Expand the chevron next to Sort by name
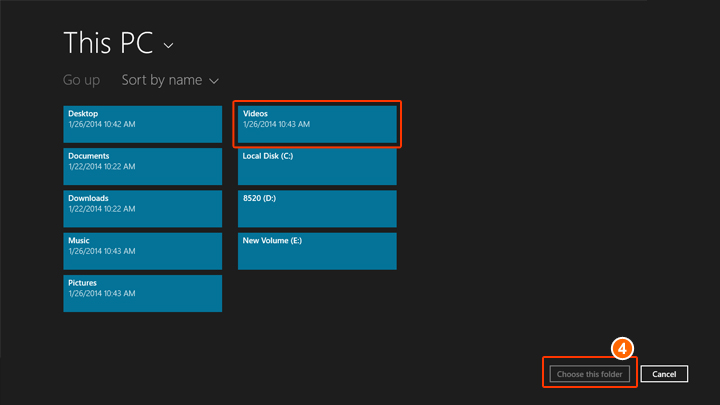The width and height of the screenshot is (720, 405). coord(214,81)
